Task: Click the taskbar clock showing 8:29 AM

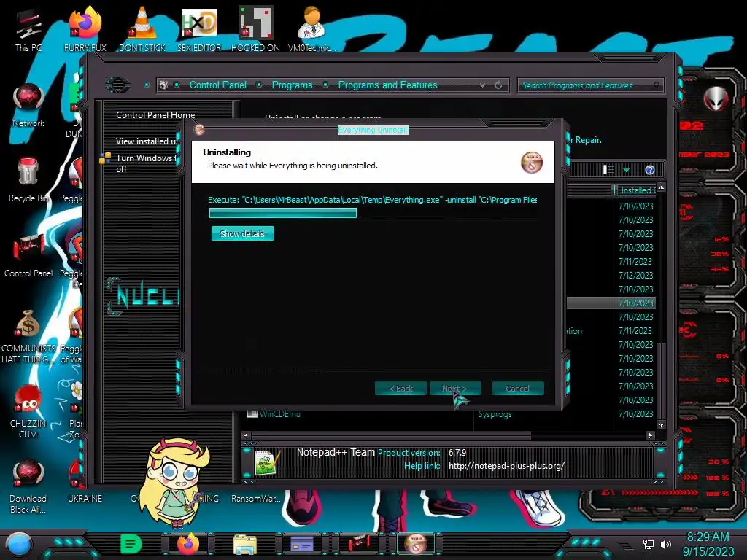Action: pyautogui.click(x=708, y=537)
